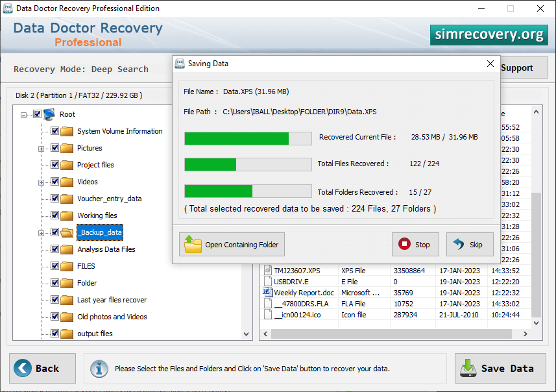Click the __47800DRS.FLA file icon
This screenshot has width=556, height=392.
tap(268, 303)
